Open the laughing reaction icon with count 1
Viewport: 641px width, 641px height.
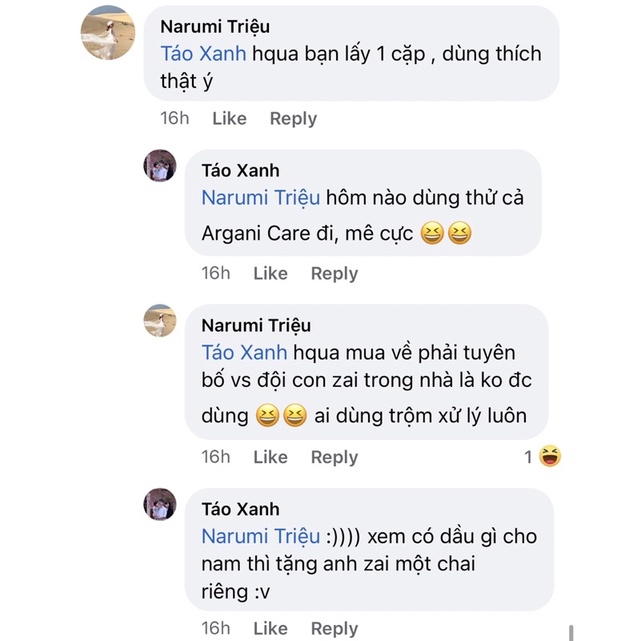click(x=549, y=457)
